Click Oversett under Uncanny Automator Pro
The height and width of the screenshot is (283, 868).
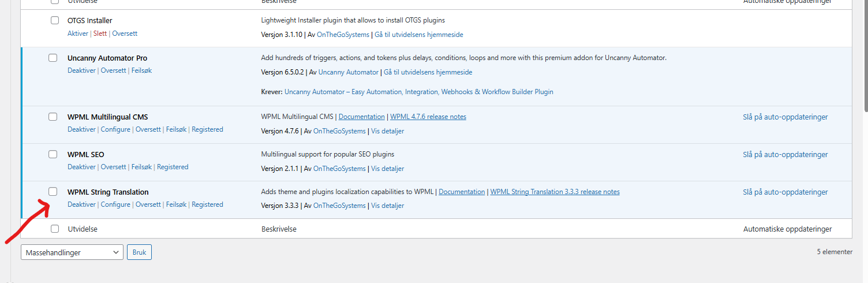114,70
